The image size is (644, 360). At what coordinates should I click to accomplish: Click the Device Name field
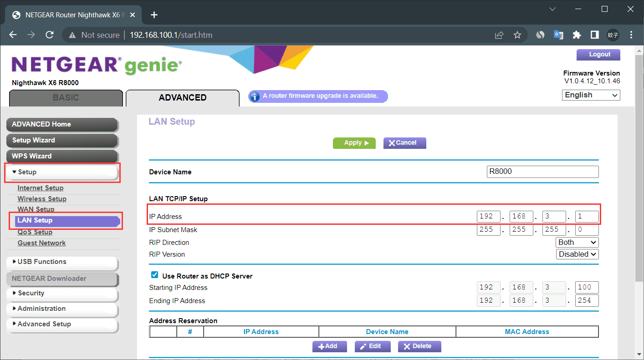coord(543,172)
